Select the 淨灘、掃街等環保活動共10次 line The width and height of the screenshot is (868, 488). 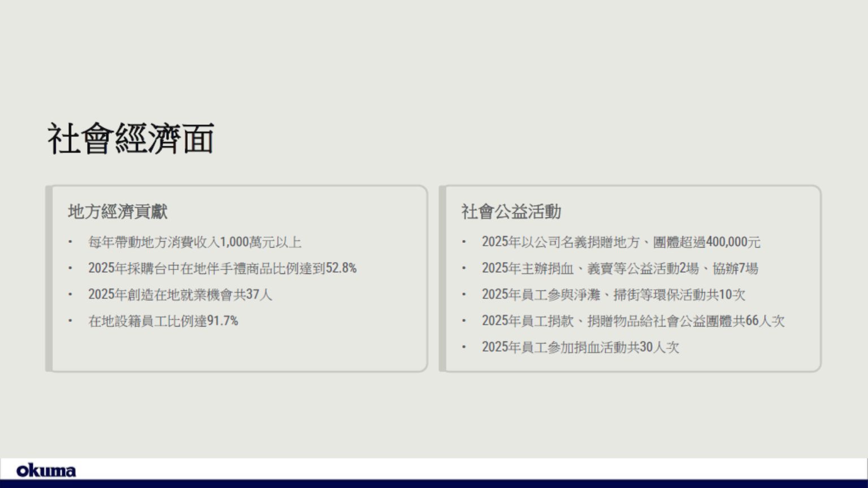[613, 295]
